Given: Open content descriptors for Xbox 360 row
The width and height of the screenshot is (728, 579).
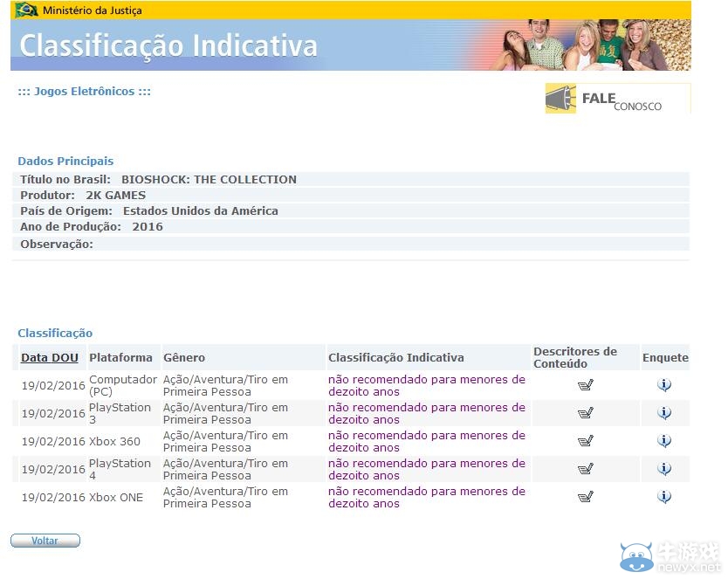Looking at the screenshot, I should (x=586, y=441).
